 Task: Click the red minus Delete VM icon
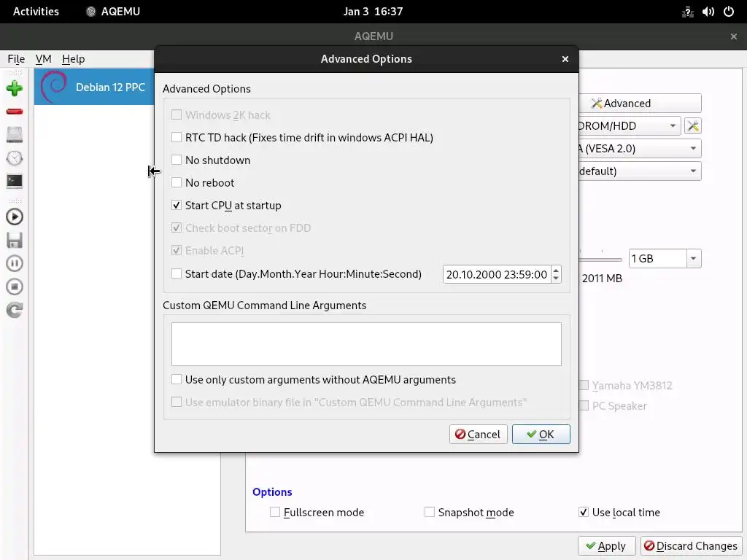15,112
